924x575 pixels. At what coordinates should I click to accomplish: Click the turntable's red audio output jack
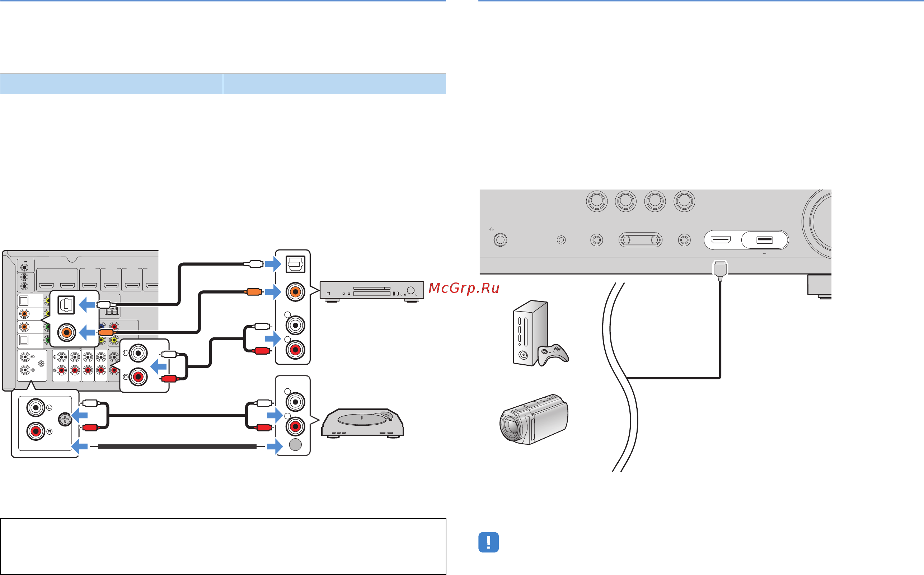(295, 426)
